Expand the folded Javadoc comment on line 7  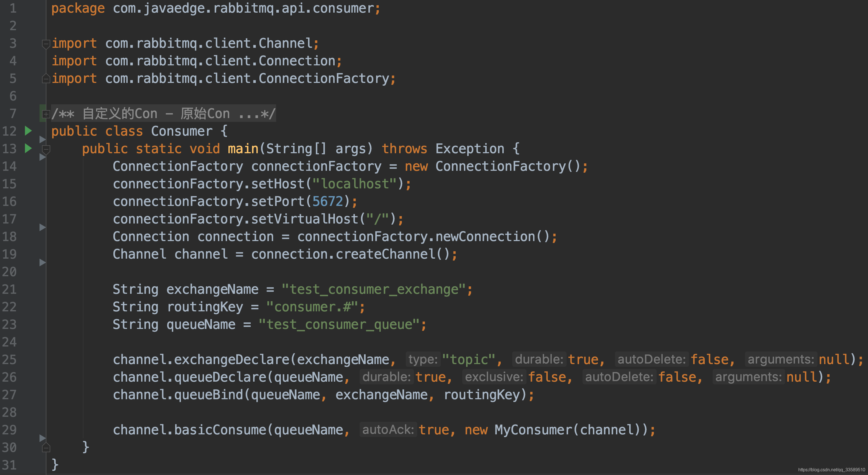46,114
